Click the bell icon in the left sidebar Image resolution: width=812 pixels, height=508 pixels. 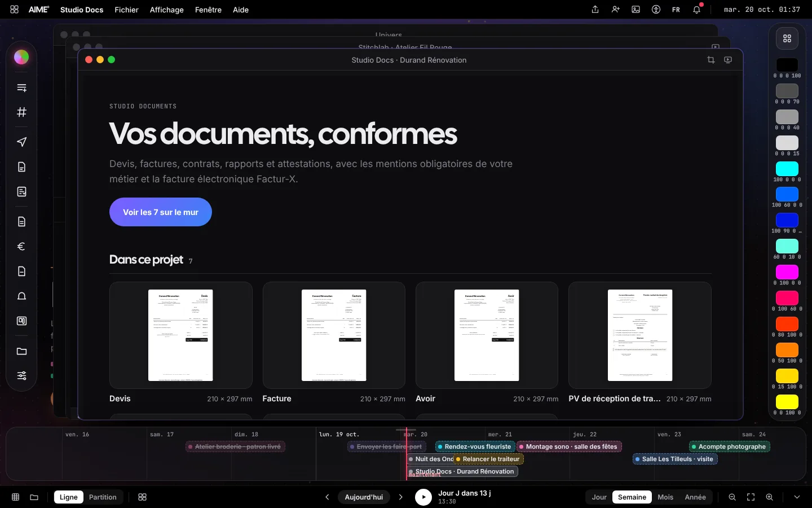point(21,296)
